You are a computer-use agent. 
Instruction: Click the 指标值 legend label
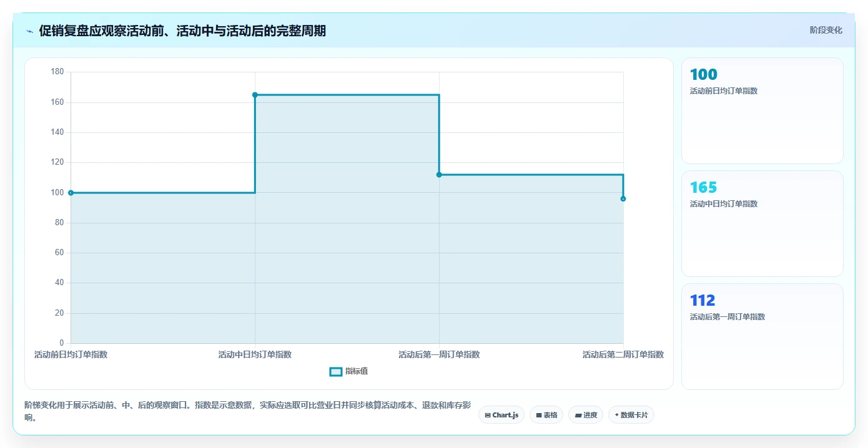357,371
